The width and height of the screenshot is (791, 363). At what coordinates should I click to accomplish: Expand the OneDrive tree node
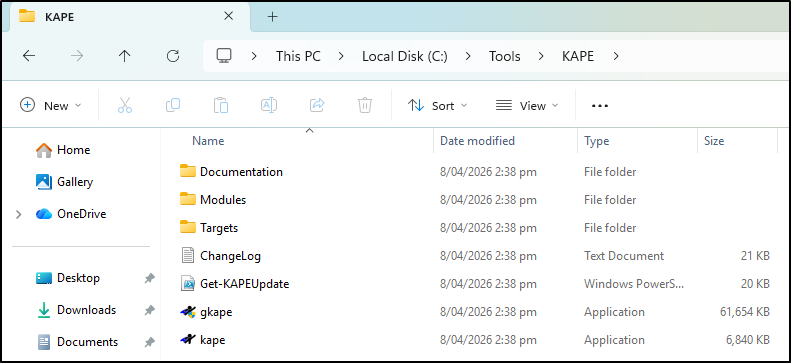(19, 214)
